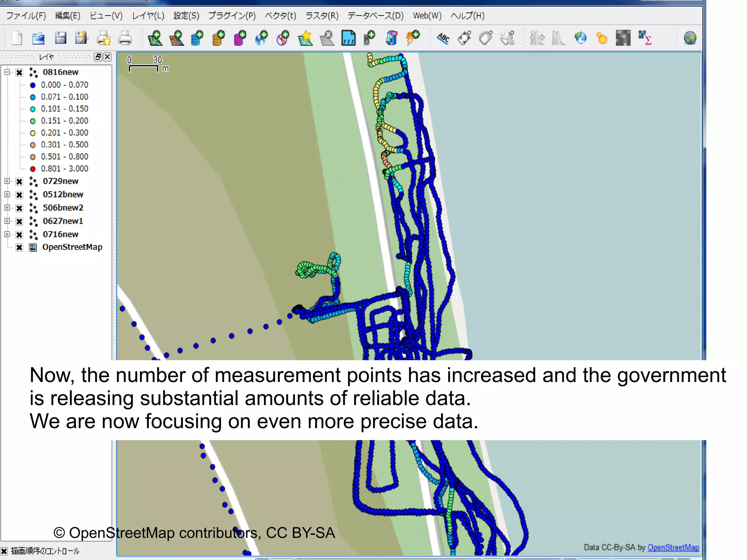Open the ビュー(V) menu

pyautogui.click(x=106, y=16)
